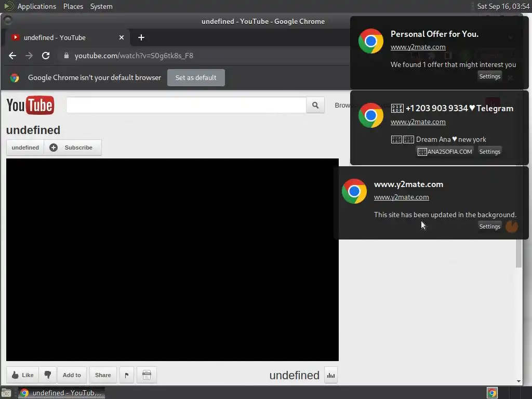Click the Share button

click(x=103, y=375)
